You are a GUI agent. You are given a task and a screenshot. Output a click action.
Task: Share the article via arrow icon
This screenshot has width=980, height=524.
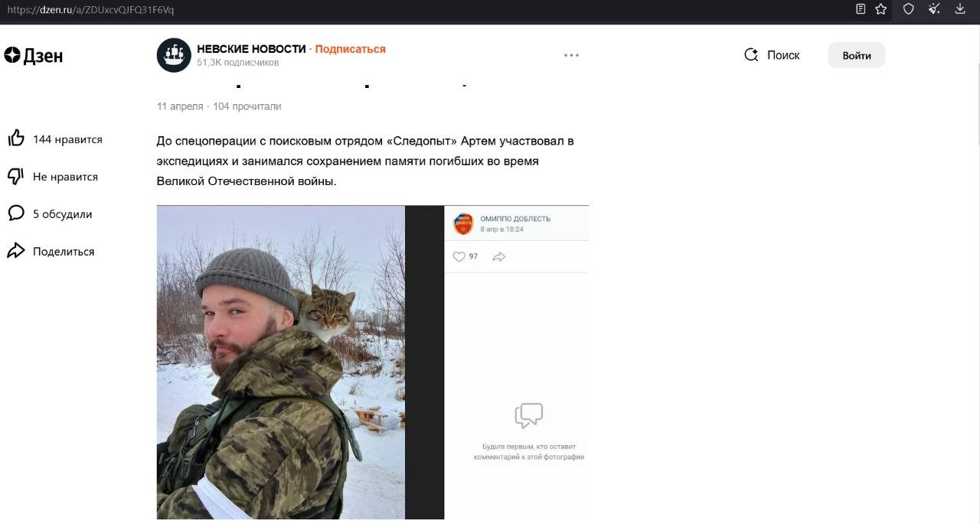[x=16, y=251]
